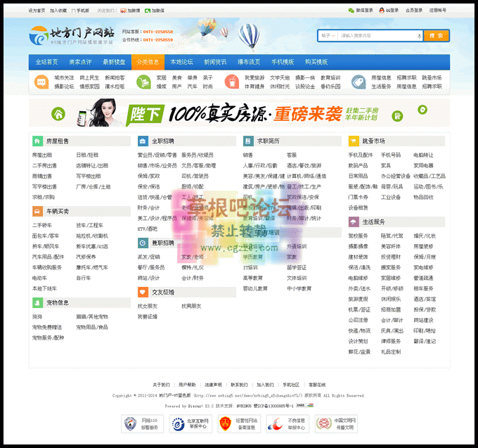Click the teal resume icon next to 求职简历

point(248,141)
